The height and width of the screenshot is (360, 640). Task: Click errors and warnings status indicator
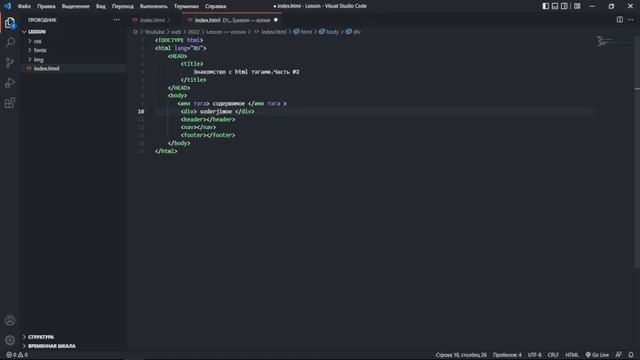(17, 355)
